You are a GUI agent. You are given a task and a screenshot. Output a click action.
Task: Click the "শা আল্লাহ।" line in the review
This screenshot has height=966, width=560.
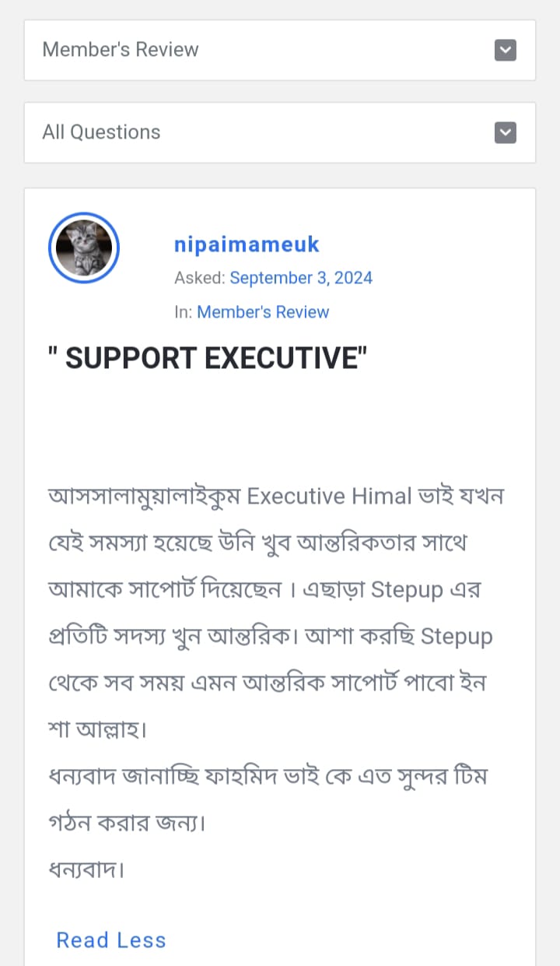click(x=98, y=730)
